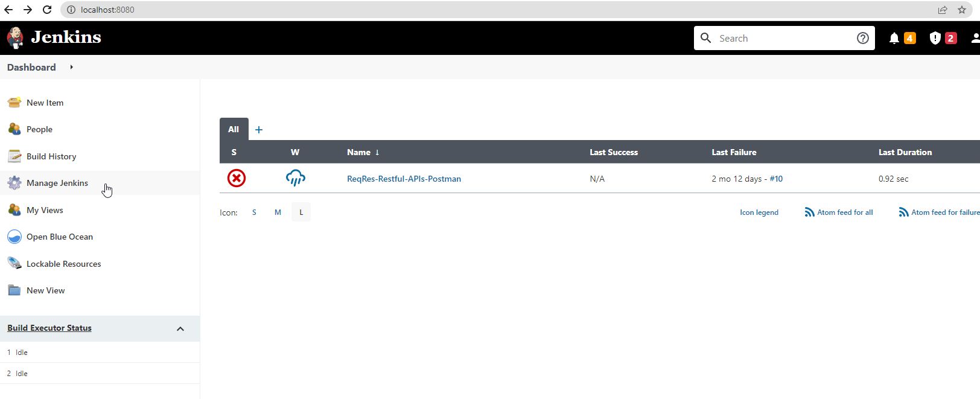Open People link in sidebar
980x399 pixels.
tap(39, 129)
